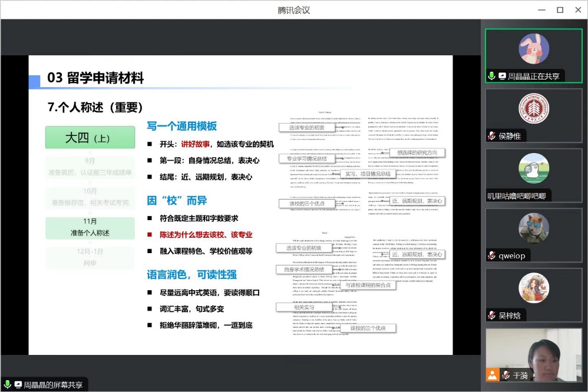Maximize the 腾讯会议 window
The image size is (588, 392).
coord(560,9)
